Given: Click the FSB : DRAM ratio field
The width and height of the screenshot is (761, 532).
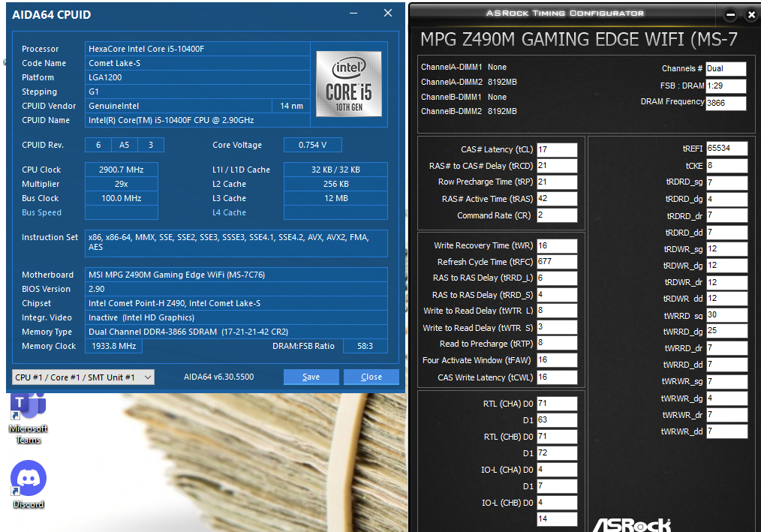Looking at the screenshot, I should click(726, 86).
